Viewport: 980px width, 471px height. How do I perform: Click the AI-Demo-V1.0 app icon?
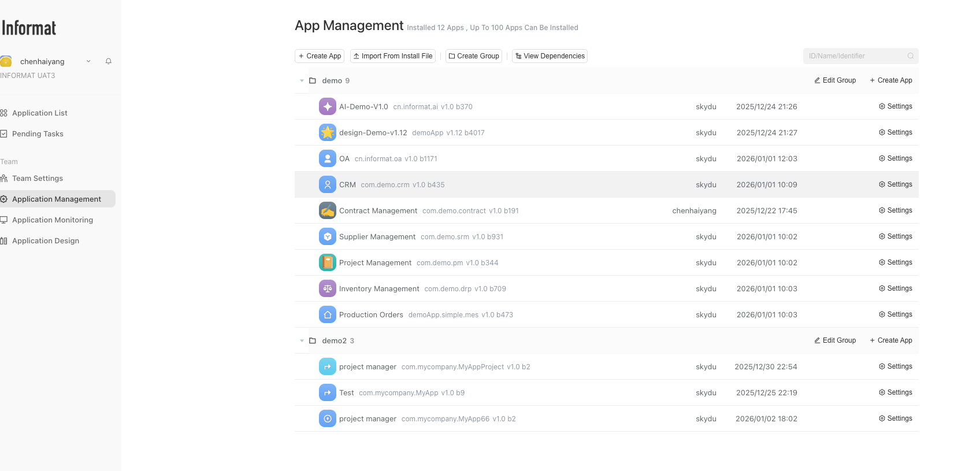tap(327, 106)
